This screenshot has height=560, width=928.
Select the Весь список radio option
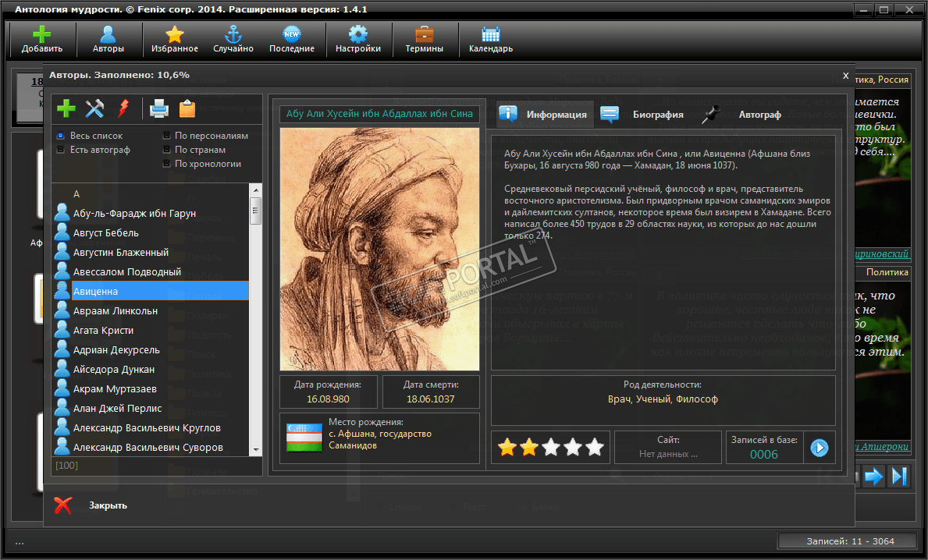pyautogui.click(x=61, y=136)
